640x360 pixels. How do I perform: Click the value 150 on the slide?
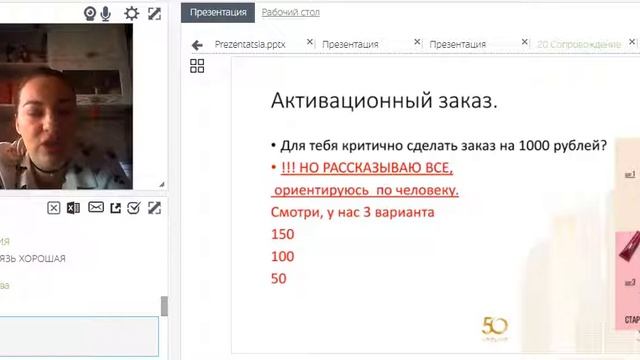pyautogui.click(x=282, y=234)
